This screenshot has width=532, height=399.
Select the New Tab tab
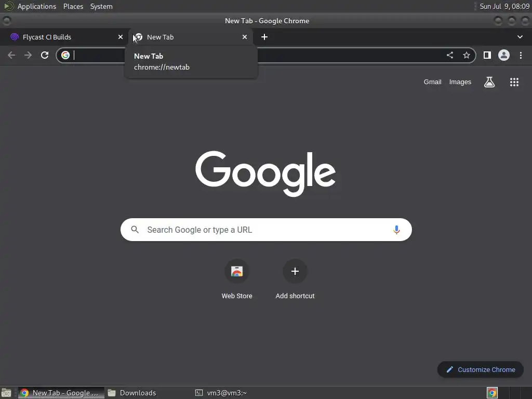click(190, 37)
